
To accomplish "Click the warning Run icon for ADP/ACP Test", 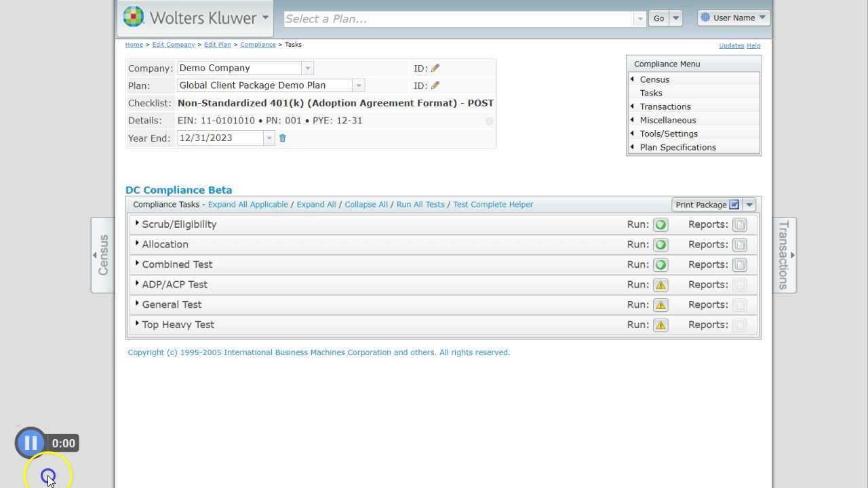I will point(660,285).
